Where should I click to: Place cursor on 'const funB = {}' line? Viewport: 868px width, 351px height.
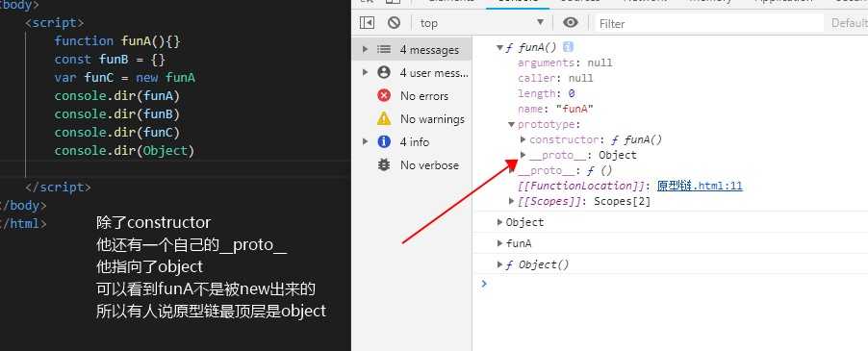tap(110, 60)
